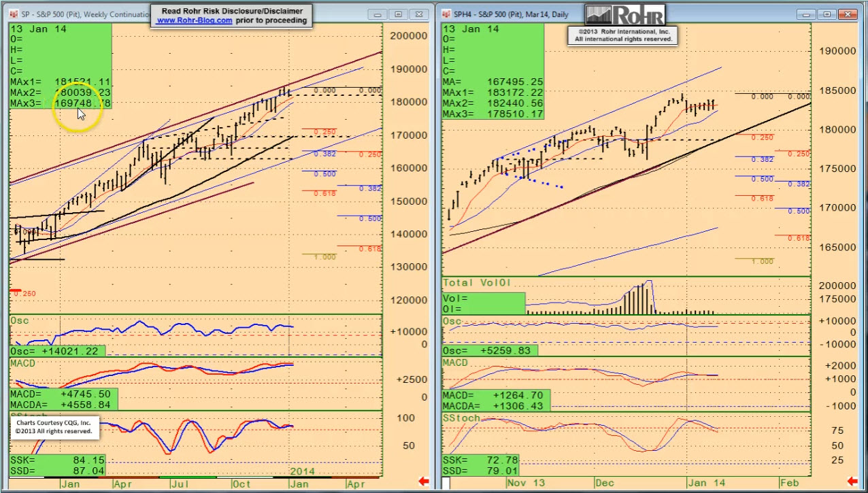Click the Total VolOI study label
The image size is (868, 493).
[475, 282]
